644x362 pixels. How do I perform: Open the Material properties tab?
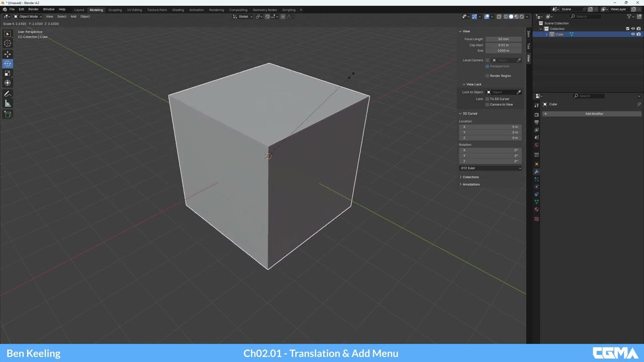click(536, 210)
